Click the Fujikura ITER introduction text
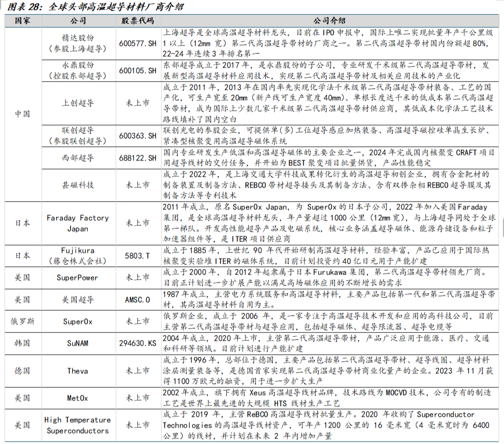 (327, 256)
